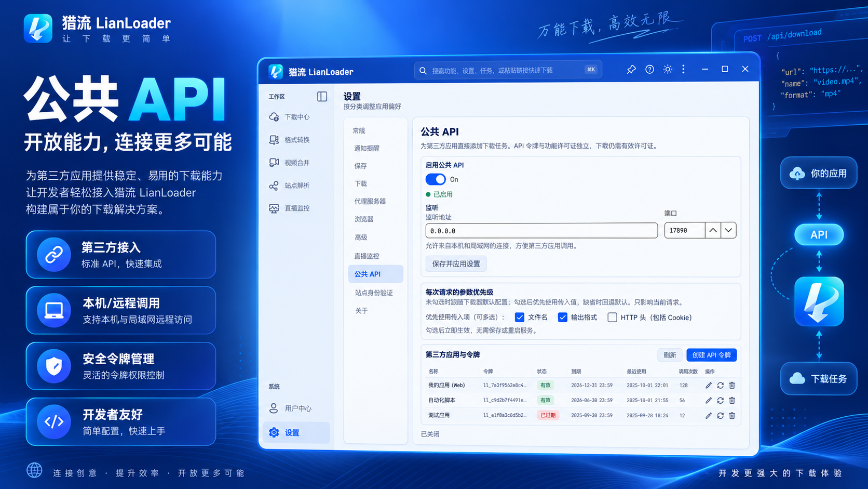Delete the 我的应用 (Web) token
The width and height of the screenshot is (868, 489).
pos(732,386)
